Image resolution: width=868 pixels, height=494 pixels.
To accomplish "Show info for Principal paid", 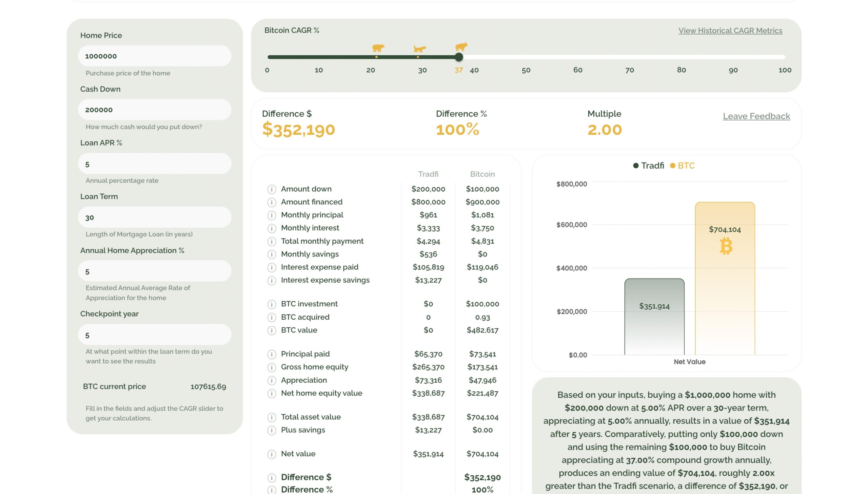I will (x=272, y=354).
